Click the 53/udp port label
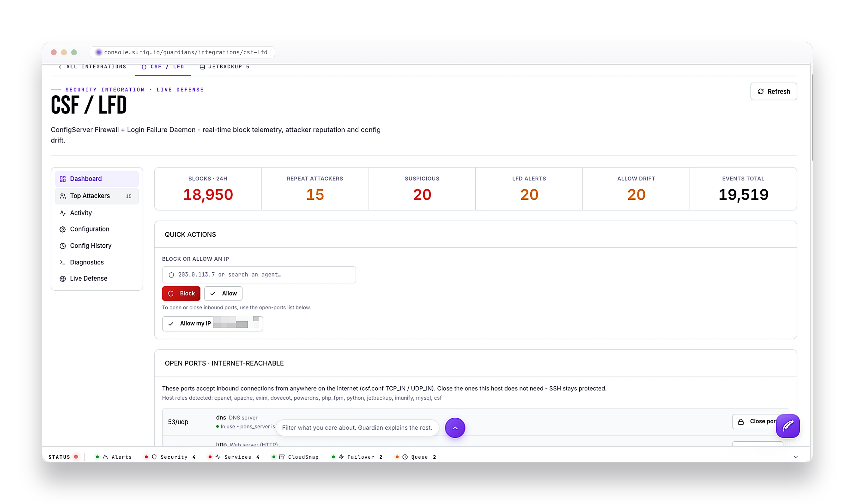 pyautogui.click(x=178, y=422)
